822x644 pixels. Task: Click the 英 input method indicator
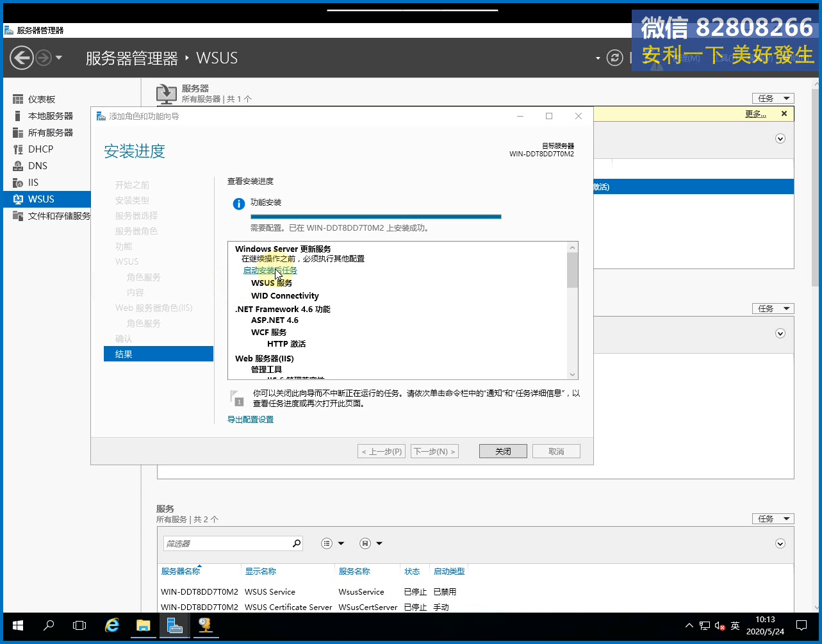click(736, 625)
